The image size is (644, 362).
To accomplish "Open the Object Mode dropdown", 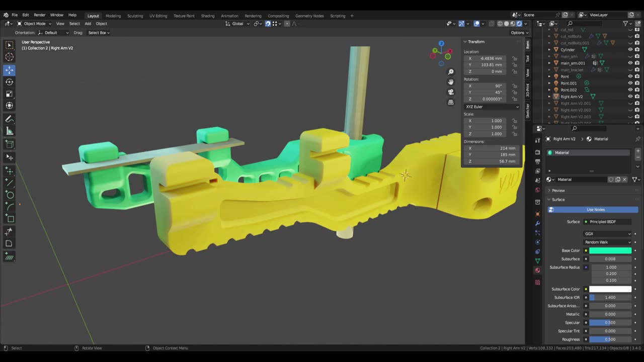I will click(34, 24).
